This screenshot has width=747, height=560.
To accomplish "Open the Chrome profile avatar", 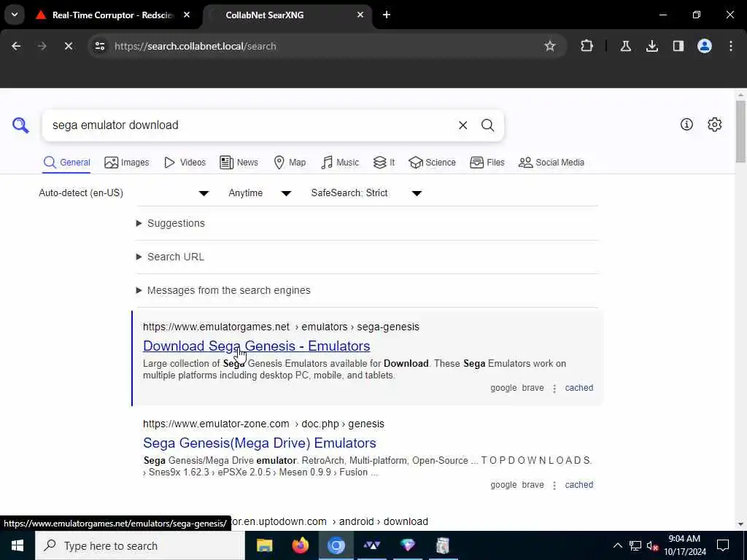I will (x=704, y=46).
